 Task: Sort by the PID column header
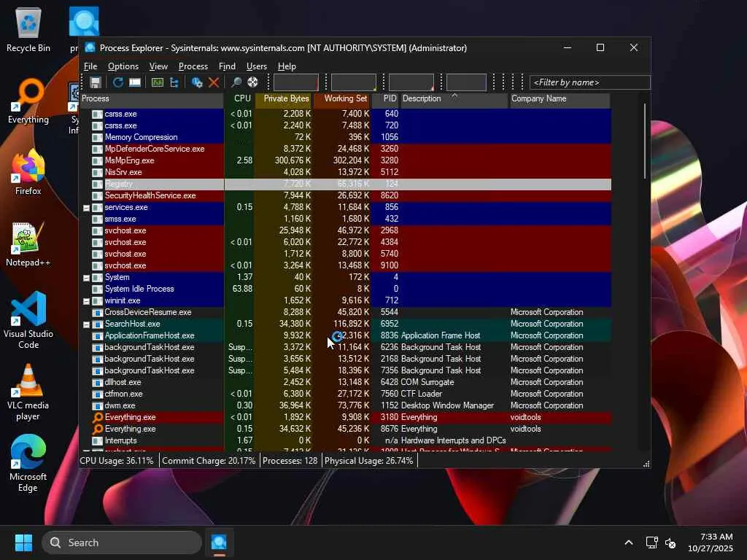[x=386, y=99]
